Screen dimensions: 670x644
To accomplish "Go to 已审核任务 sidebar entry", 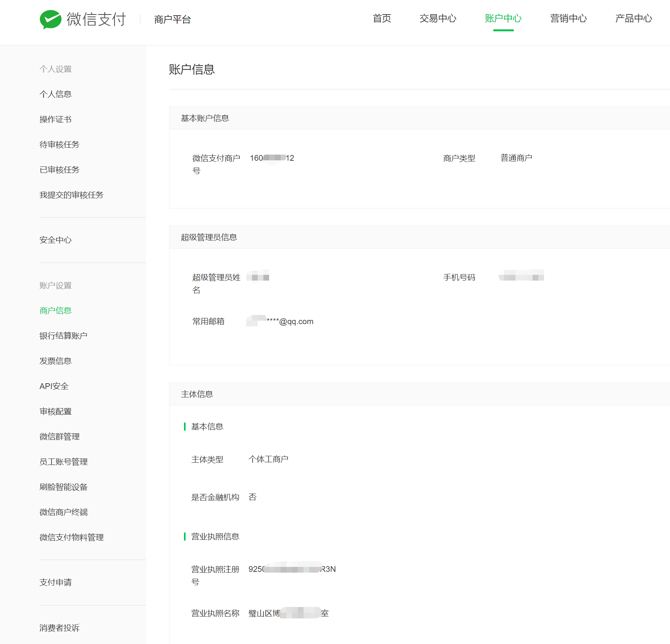I will (x=60, y=170).
